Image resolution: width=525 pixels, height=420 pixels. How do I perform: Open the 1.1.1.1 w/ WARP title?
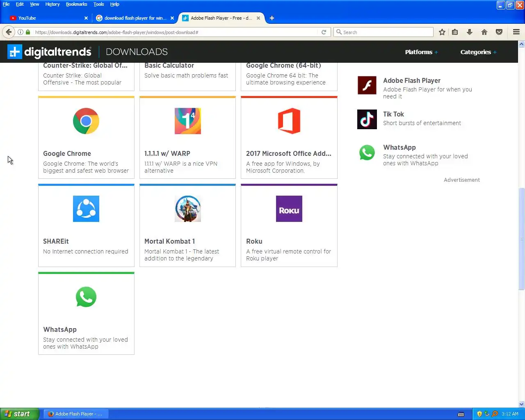[167, 153]
